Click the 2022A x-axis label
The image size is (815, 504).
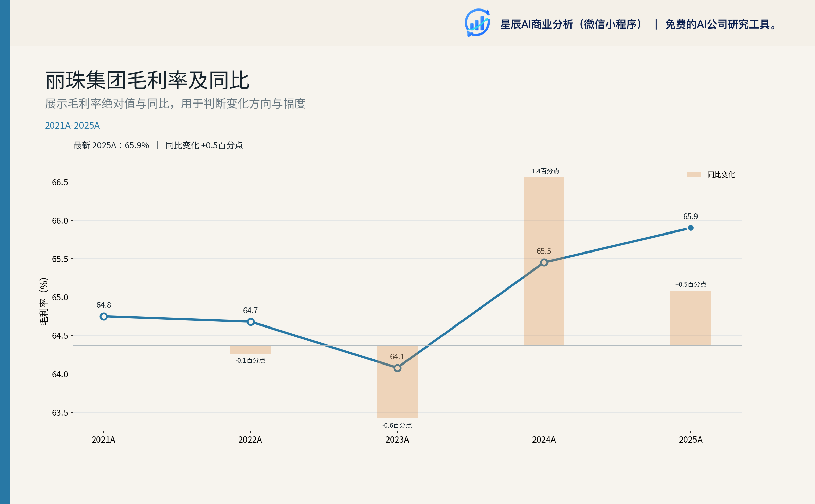click(250, 440)
